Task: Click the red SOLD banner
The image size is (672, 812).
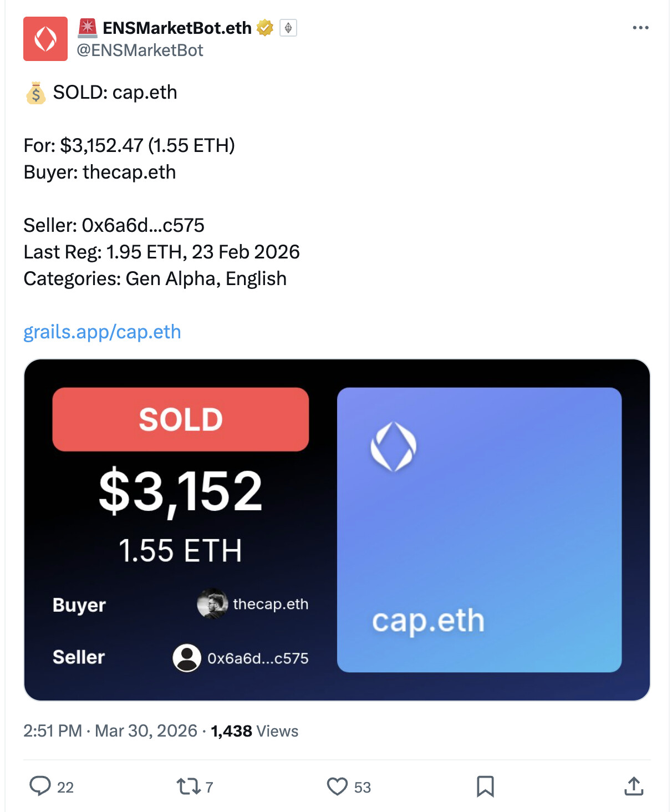Action: (180, 419)
